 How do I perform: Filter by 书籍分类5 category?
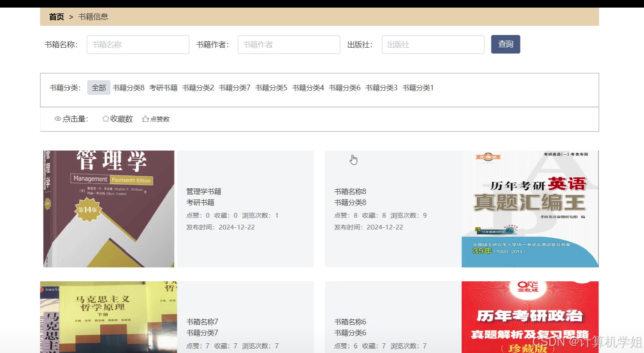point(271,88)
